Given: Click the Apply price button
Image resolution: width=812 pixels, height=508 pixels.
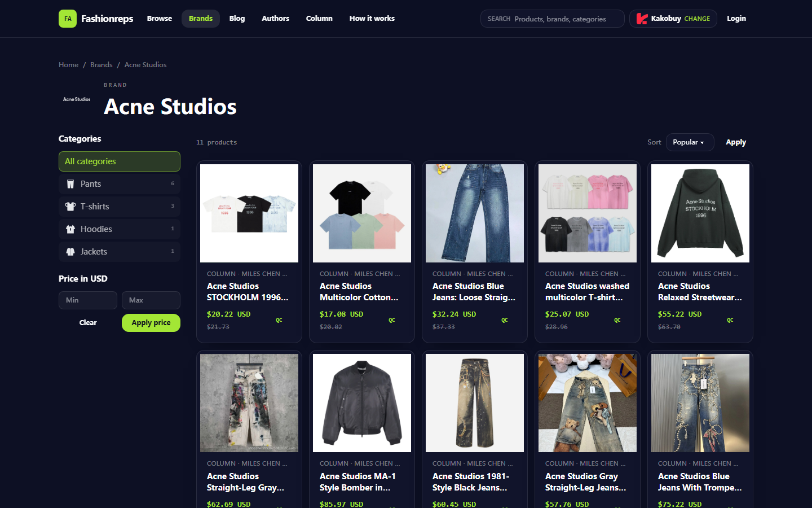Looking at the screenshot, I should point(151,323).
